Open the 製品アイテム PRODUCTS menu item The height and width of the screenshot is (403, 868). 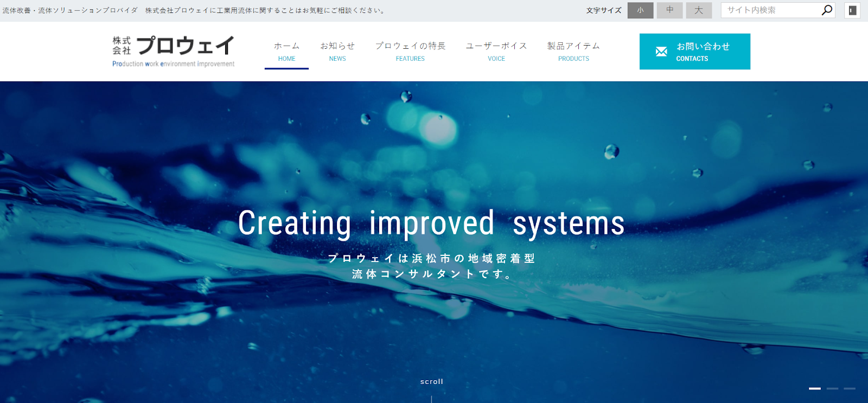573,52
